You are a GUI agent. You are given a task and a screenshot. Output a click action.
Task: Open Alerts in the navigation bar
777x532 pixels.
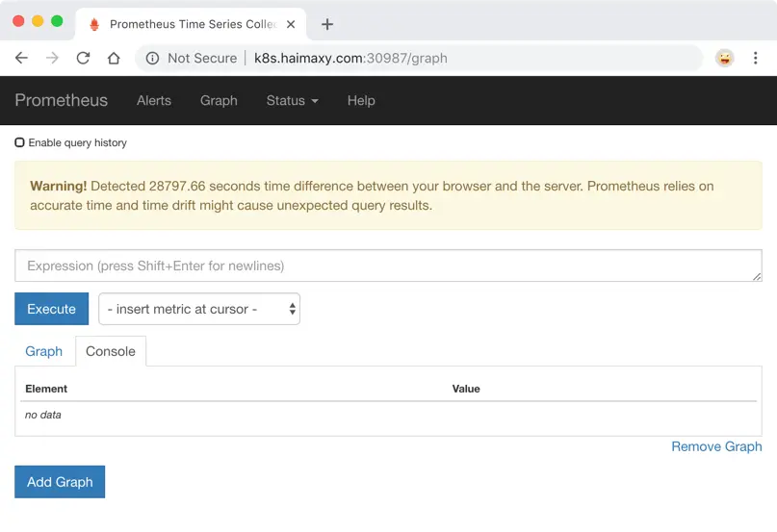coord(154,100)
